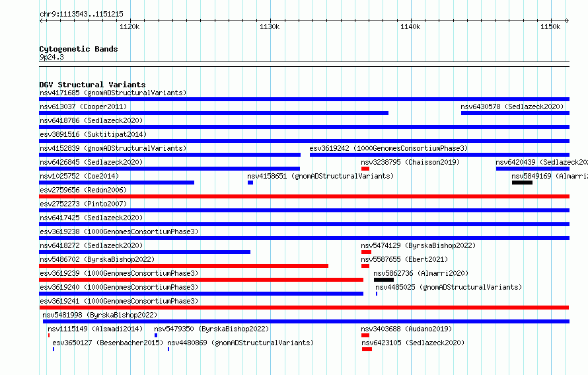Screen dimensions: 588x375
Task: Select the 9p24.3 cytogenetic band label
Action: tap(52, 57)
